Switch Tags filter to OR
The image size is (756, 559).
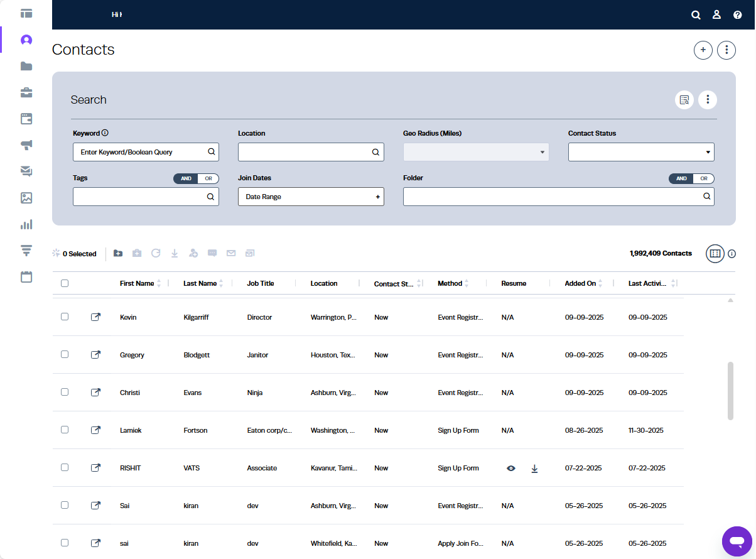(x=208, y=178)
